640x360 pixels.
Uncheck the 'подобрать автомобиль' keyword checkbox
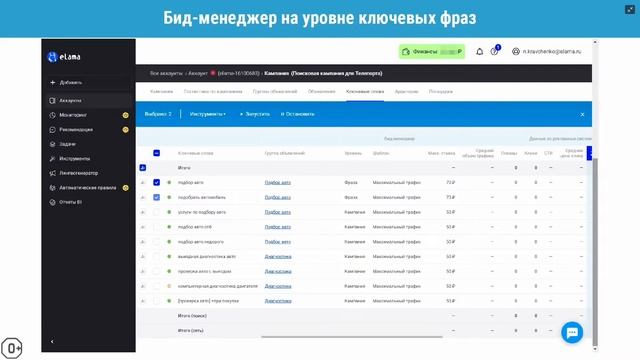(156, 197)
